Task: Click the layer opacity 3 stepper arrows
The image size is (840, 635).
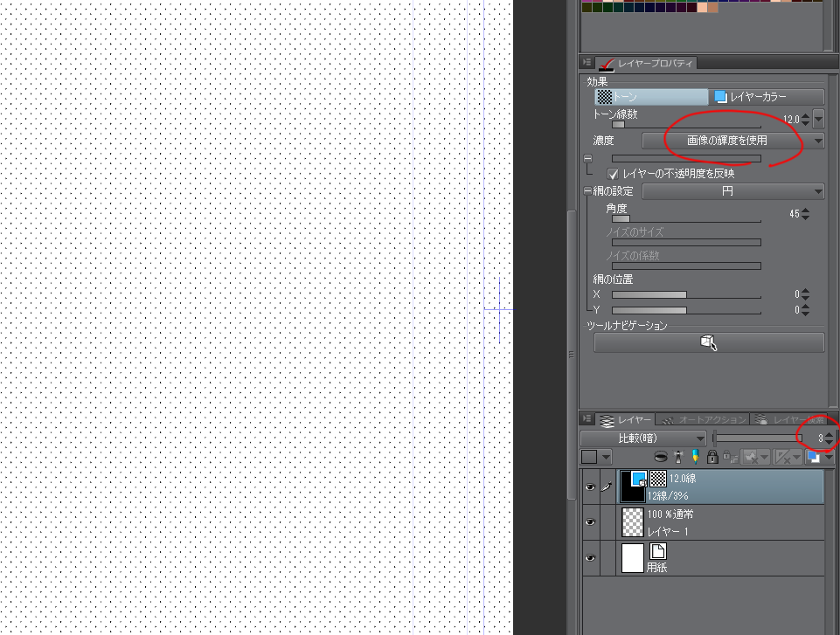Action: tap(830, 438)
